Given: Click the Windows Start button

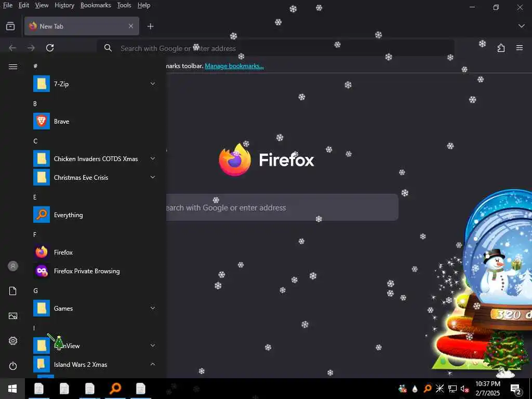Looking at the screenshot, I should (x=12, y=389).
